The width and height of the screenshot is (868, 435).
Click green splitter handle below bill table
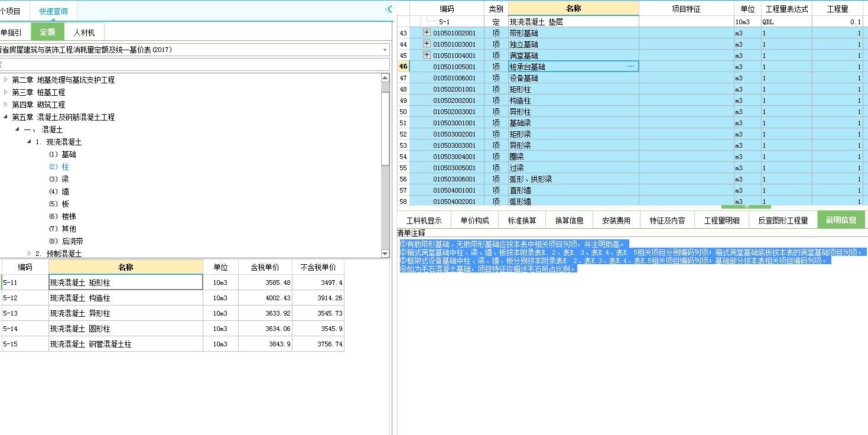746,206
